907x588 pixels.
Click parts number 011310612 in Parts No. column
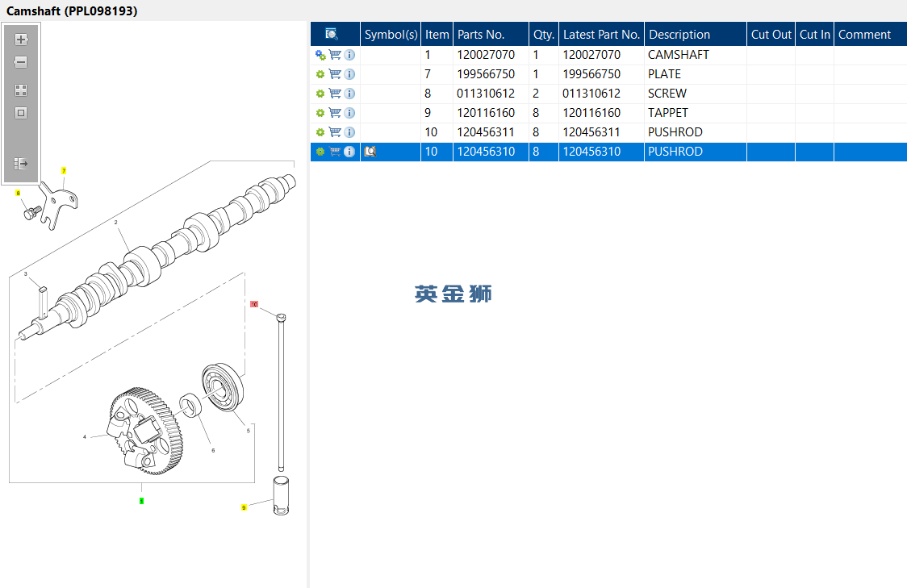486,94
